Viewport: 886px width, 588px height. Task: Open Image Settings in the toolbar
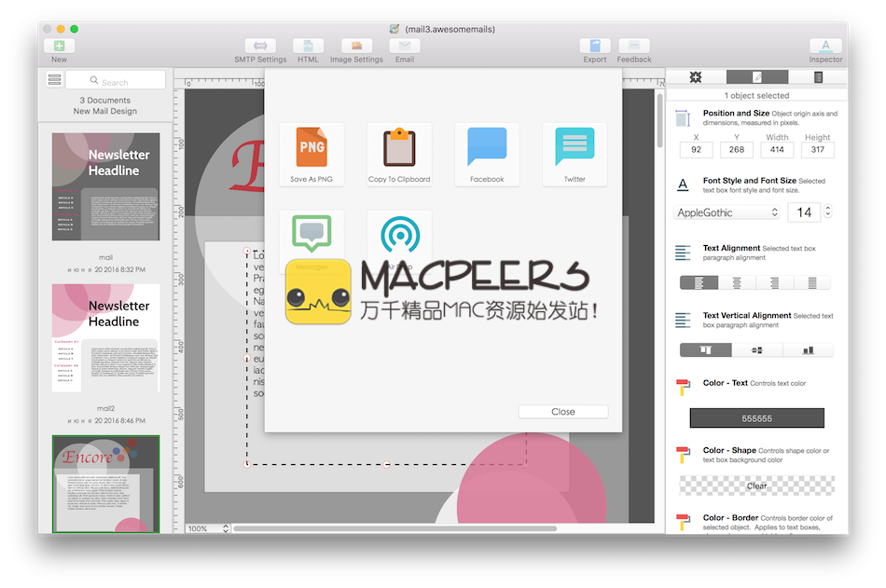point(356,46)
